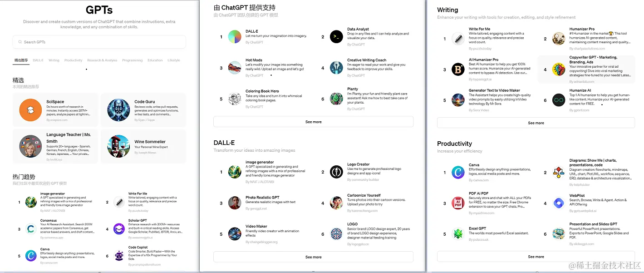Select the Excel GPT green icon
The height and width of the screenshot is (273, 644).
pos(458,234)
